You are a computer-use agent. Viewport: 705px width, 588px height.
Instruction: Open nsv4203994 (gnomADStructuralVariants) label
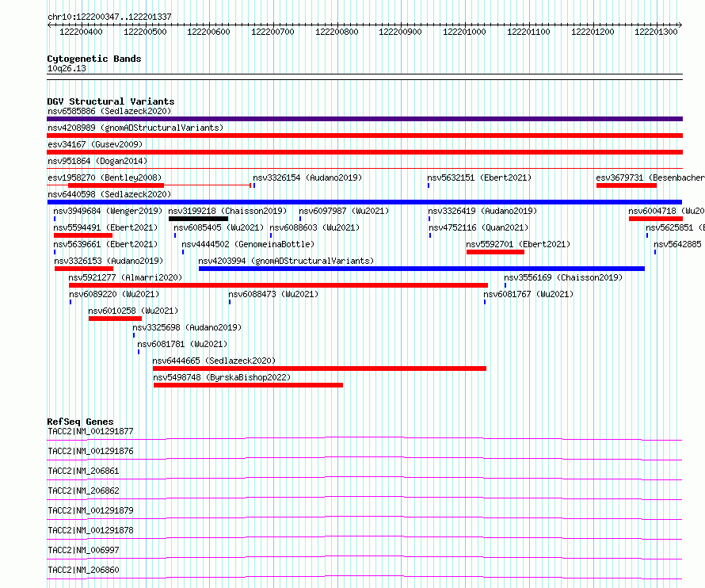(x=286, y=261)
